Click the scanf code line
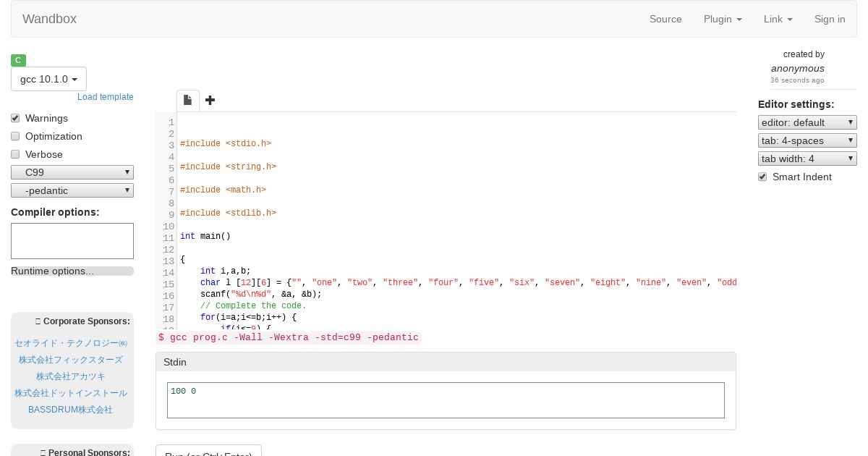 [x=261, y=294]
